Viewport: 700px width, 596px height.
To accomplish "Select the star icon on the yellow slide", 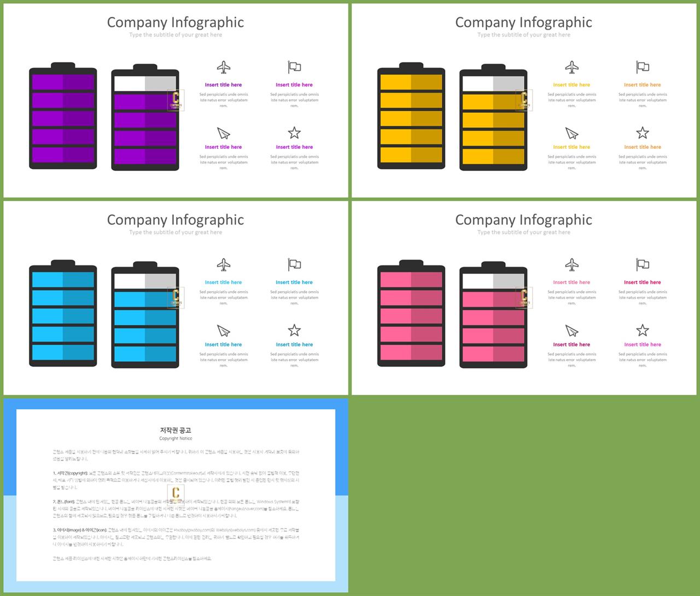I will [x=643, y=132].
